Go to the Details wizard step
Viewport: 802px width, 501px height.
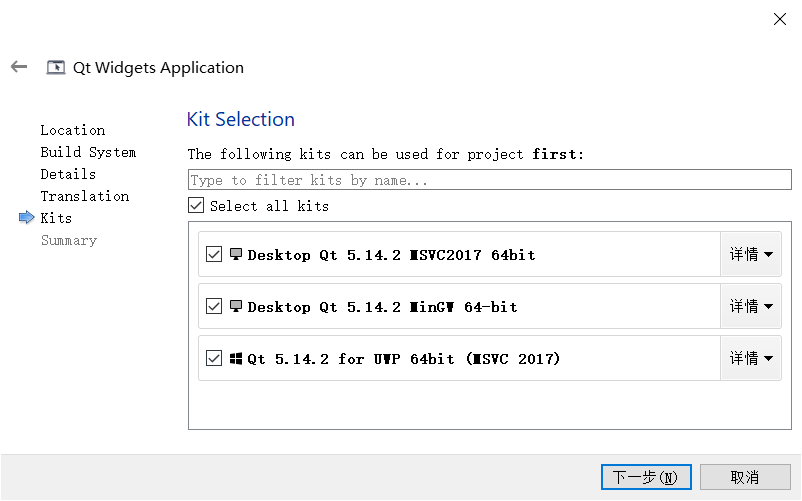coord(68,174)
